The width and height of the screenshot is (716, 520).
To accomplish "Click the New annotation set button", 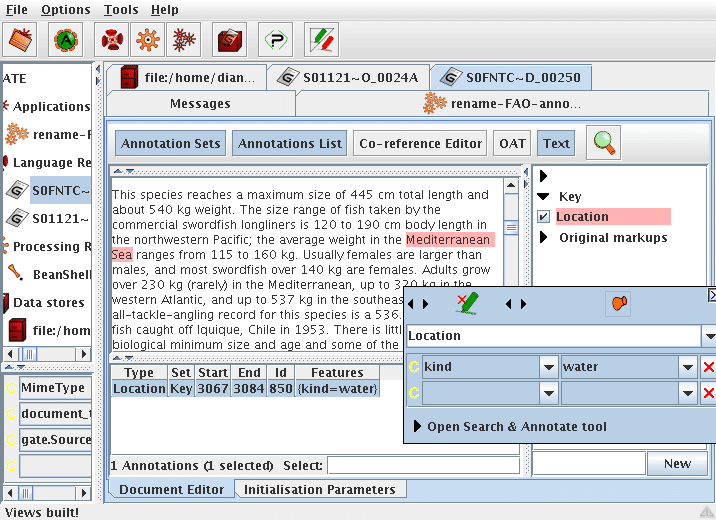I will pyautogui.click(x=677, y=463).
